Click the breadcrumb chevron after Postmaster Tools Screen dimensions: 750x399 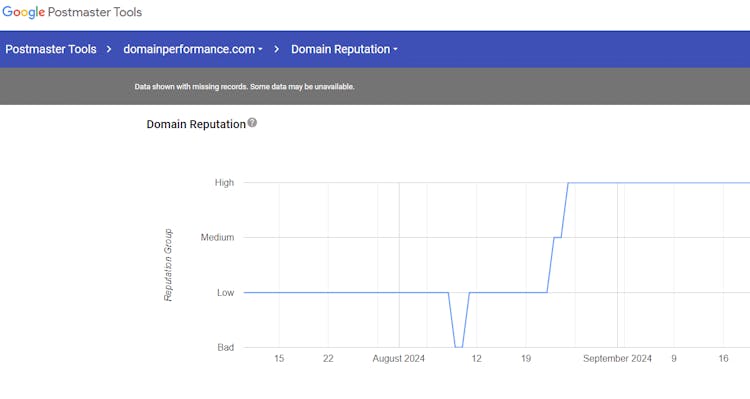[109, 49]
